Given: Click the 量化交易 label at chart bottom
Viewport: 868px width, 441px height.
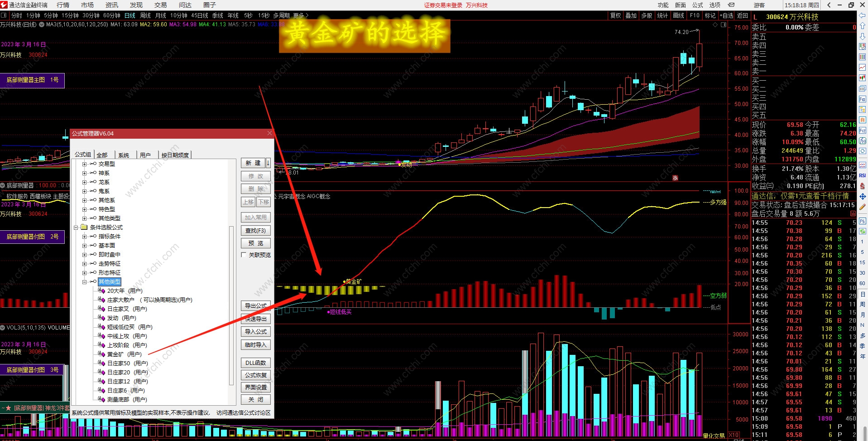Looking at the screenshot, I should 714,436.
